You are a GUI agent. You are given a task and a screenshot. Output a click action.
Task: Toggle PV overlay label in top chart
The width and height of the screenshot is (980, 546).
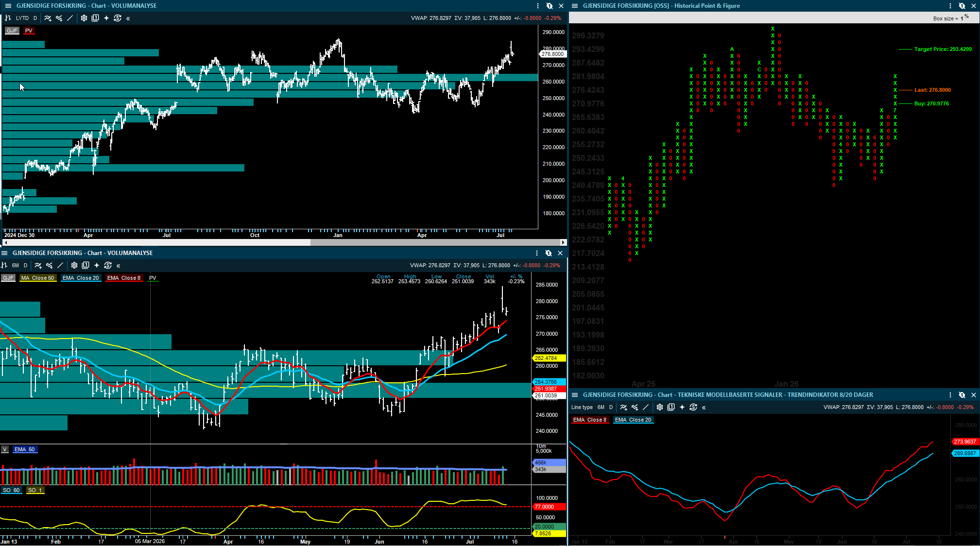pyautogui.click(x=29, y=31)
